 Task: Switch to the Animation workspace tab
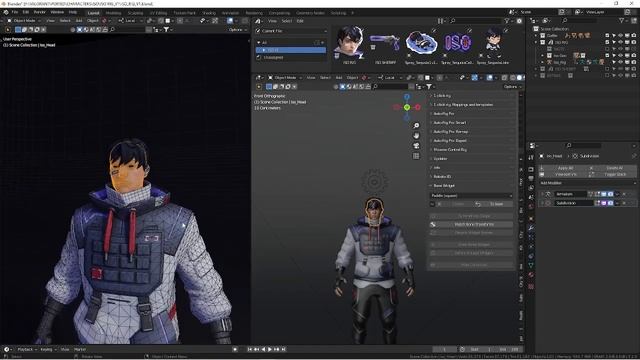pyautogui.click(x=230, y=13)
